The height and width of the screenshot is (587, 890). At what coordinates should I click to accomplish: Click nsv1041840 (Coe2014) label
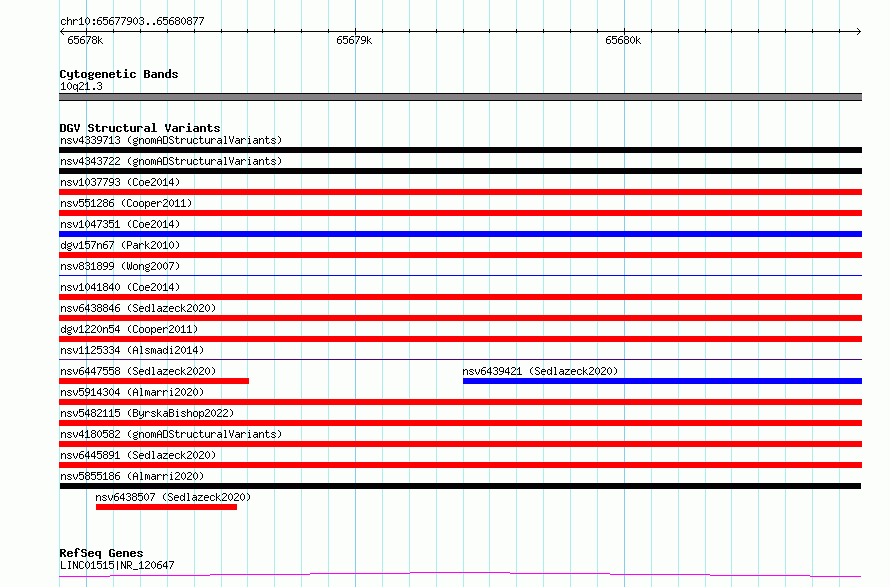pos(120,287)
